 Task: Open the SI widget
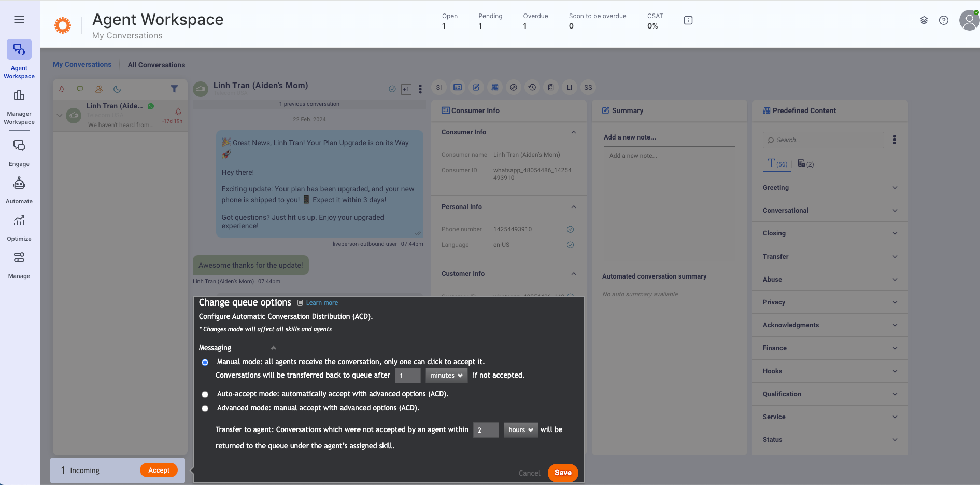[439, 87]
